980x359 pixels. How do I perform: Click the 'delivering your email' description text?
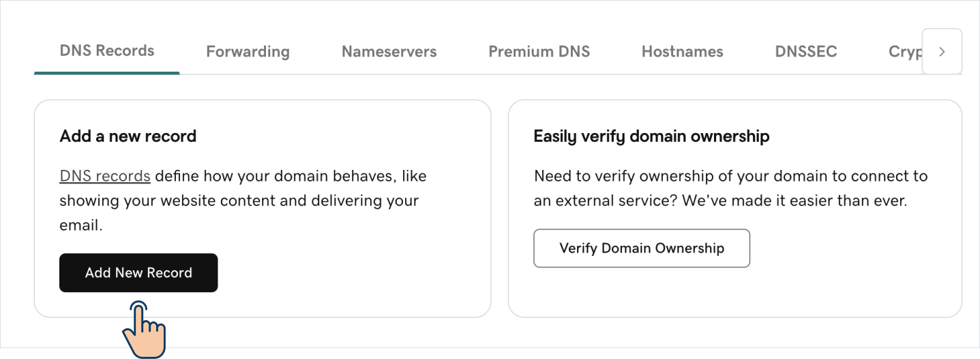coord(239,213)
